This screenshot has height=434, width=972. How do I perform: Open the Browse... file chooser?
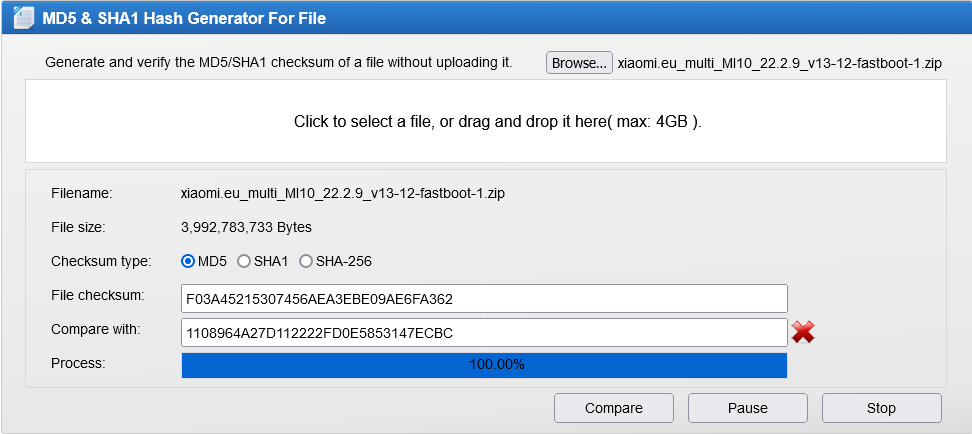point(579,63)
